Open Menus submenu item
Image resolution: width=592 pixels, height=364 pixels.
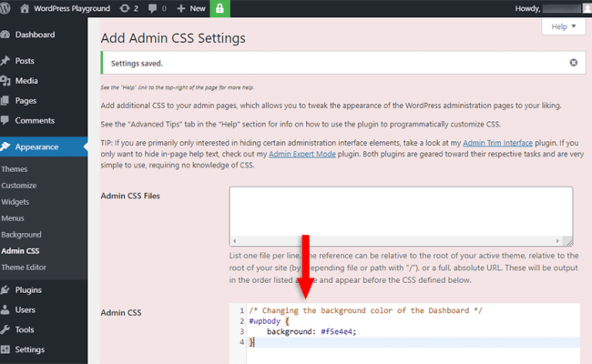pos(13,218)
